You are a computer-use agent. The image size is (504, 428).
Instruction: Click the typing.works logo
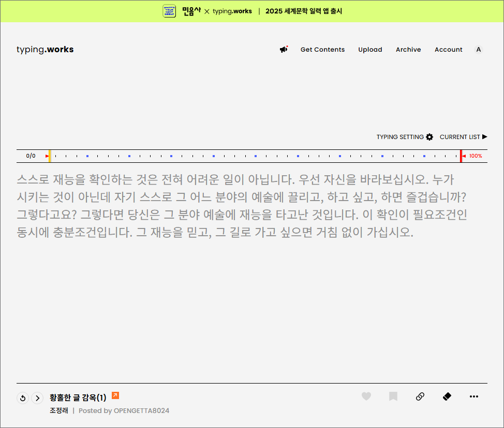pyautogui.click(x=45, y=50)
